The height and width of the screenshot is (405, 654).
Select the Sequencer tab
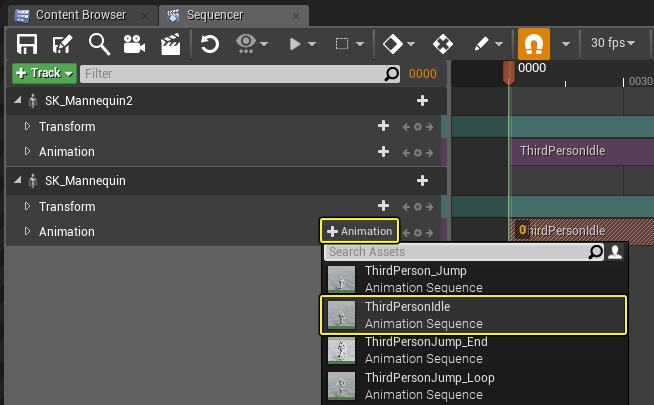234,15
